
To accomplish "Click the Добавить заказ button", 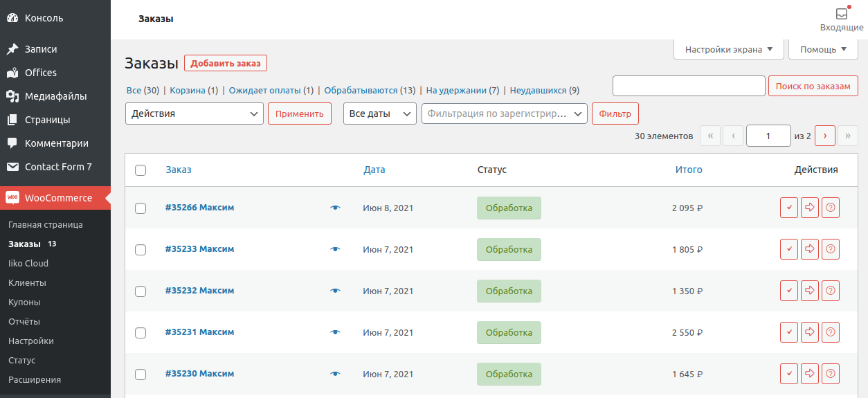I will pos(226,63).
